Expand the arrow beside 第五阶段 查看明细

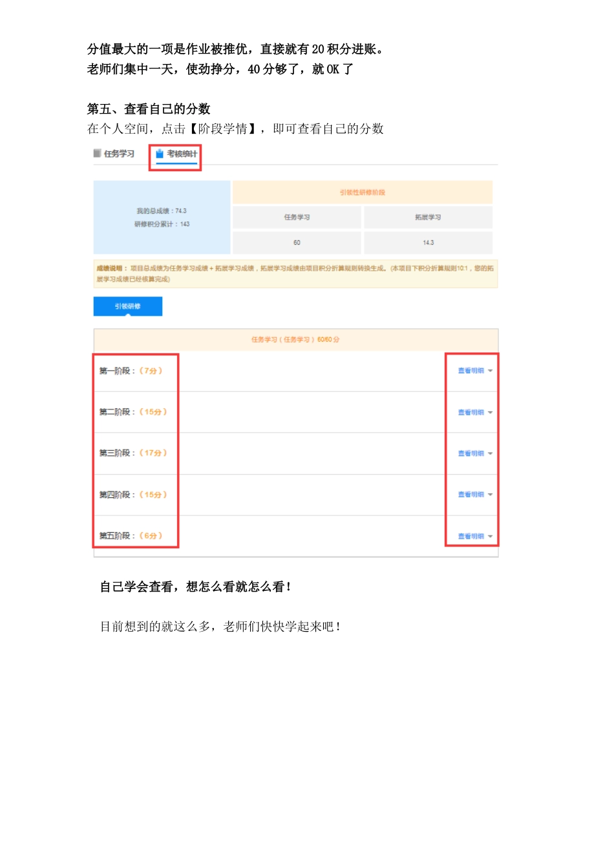(490, 537)
